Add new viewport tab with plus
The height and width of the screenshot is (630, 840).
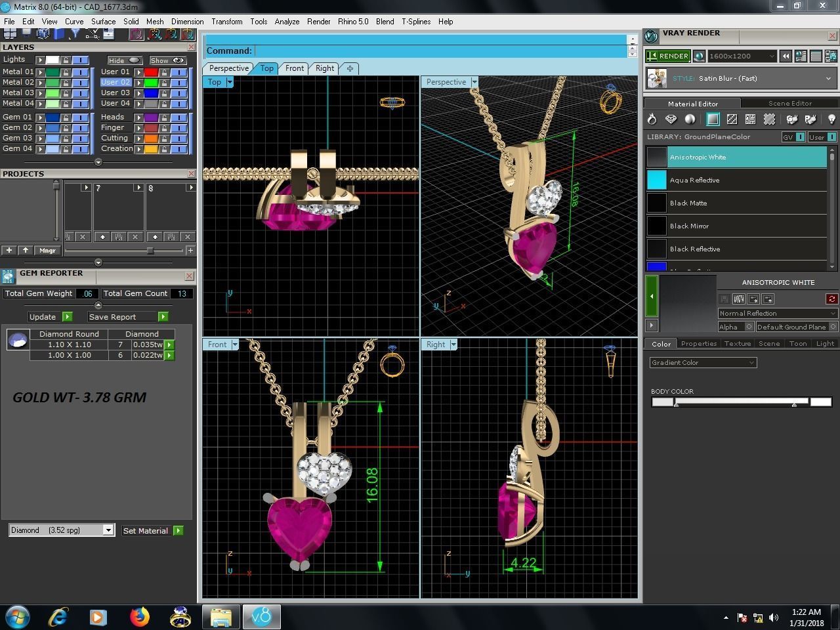pyautogui.click(x=350, y=68)
